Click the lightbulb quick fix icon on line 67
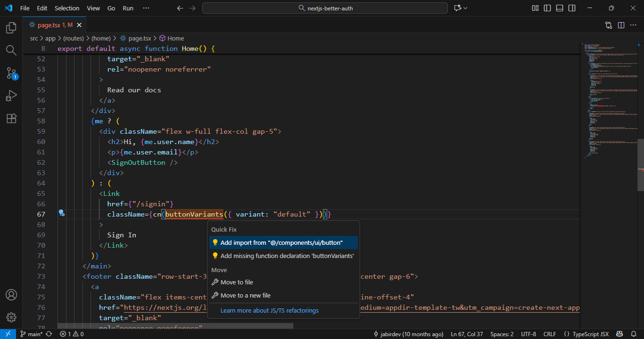 [62, 213]
